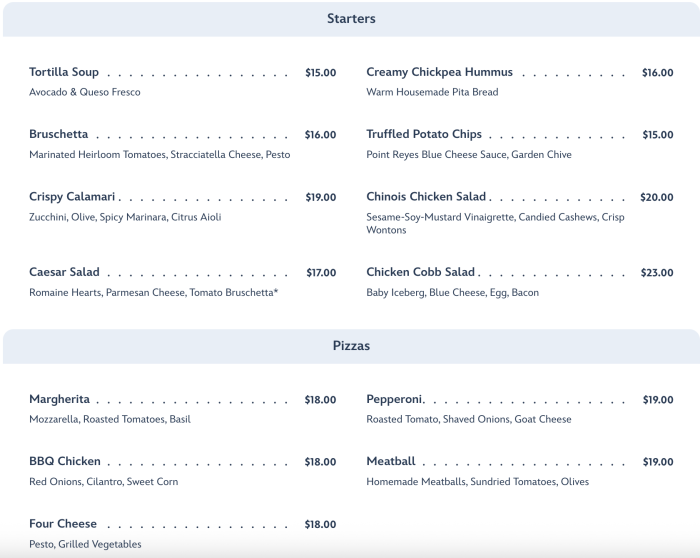Click the Truffled Potato Chips item name

424,134
